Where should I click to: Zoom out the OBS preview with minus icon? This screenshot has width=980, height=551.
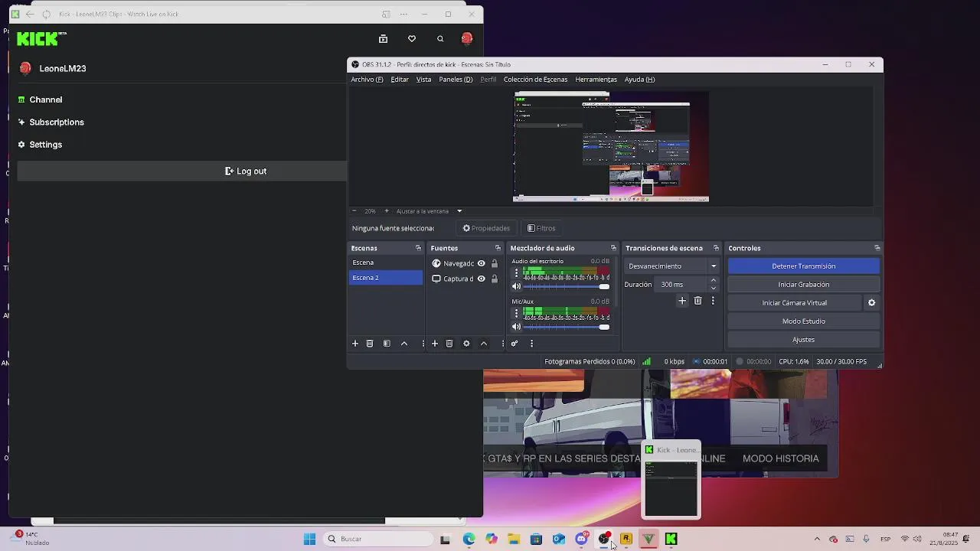(354, 211)
